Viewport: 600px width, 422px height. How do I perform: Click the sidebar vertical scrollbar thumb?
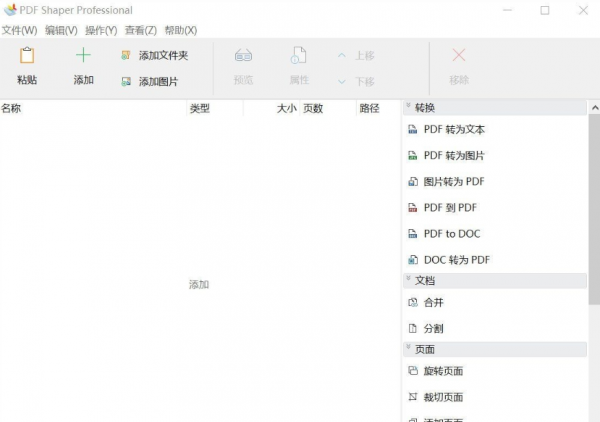click(x=595, y=209)
